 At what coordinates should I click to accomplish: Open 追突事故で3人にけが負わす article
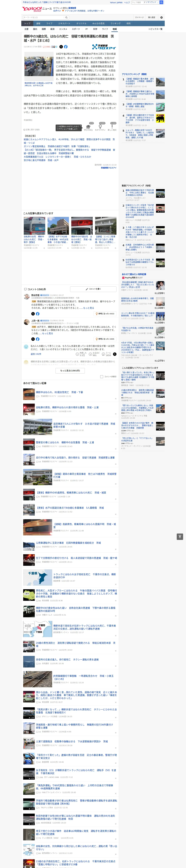(x=84, y=425)
